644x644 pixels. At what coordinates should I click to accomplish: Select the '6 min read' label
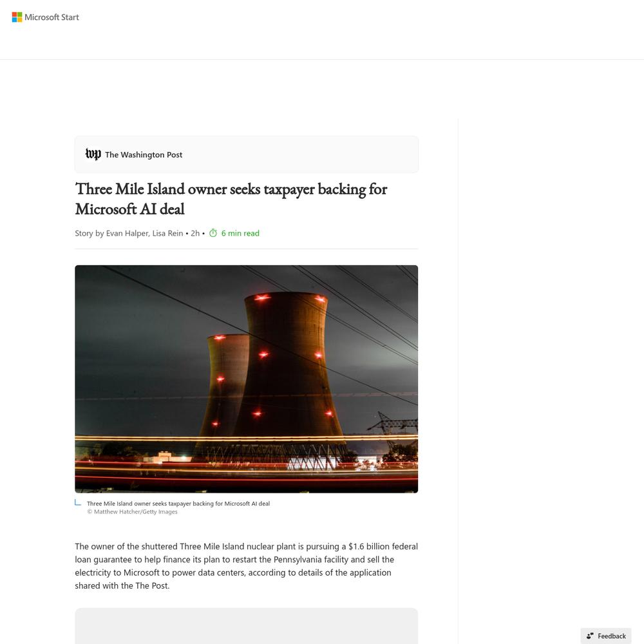pos(240,233)
